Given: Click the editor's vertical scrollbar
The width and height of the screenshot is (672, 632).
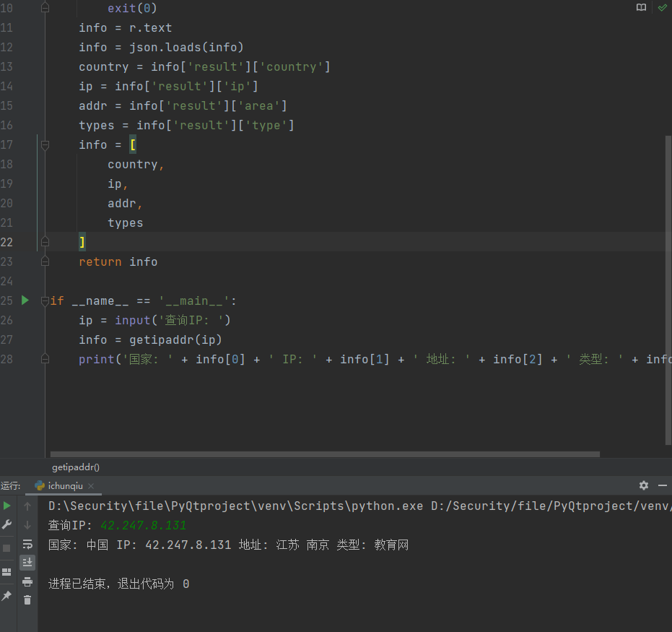Looking at the screenshot, I should pos(668,290).
